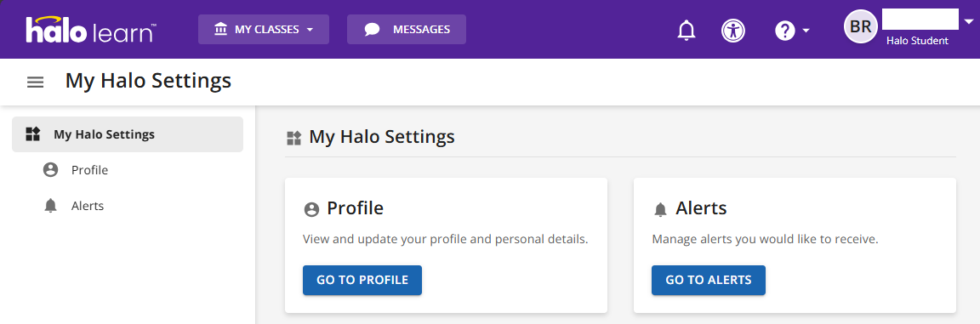Toggle the hamburger navigation menu
The image size is (980, 324).
pos(36,82)
